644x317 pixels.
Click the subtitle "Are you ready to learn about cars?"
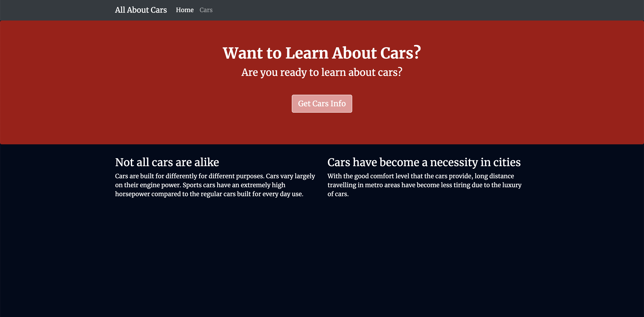coord(322,72)
